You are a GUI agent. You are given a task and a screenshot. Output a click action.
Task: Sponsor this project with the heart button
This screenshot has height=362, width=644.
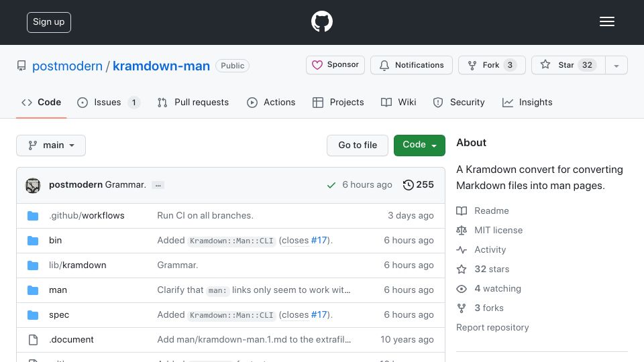(x=335, y=65)
